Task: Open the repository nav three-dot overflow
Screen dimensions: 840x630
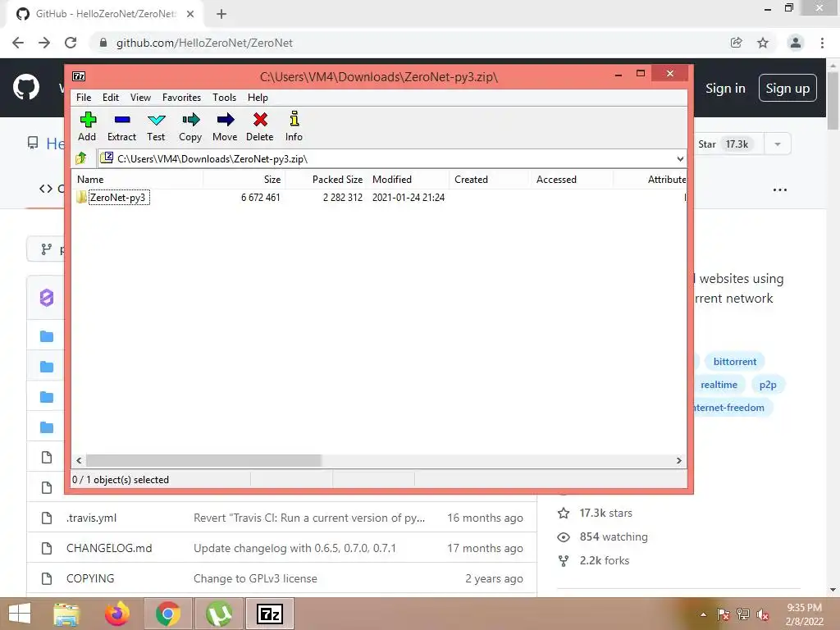Action: click(780, 189)
